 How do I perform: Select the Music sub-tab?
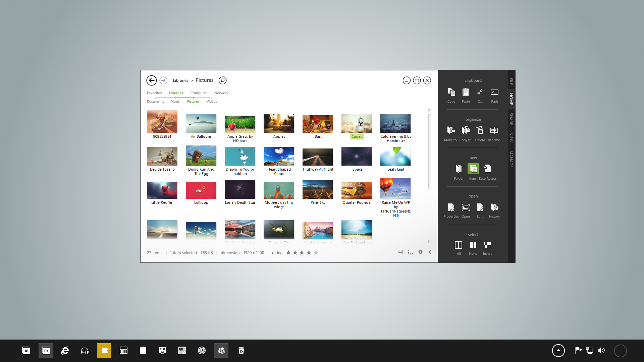point(175,101)
